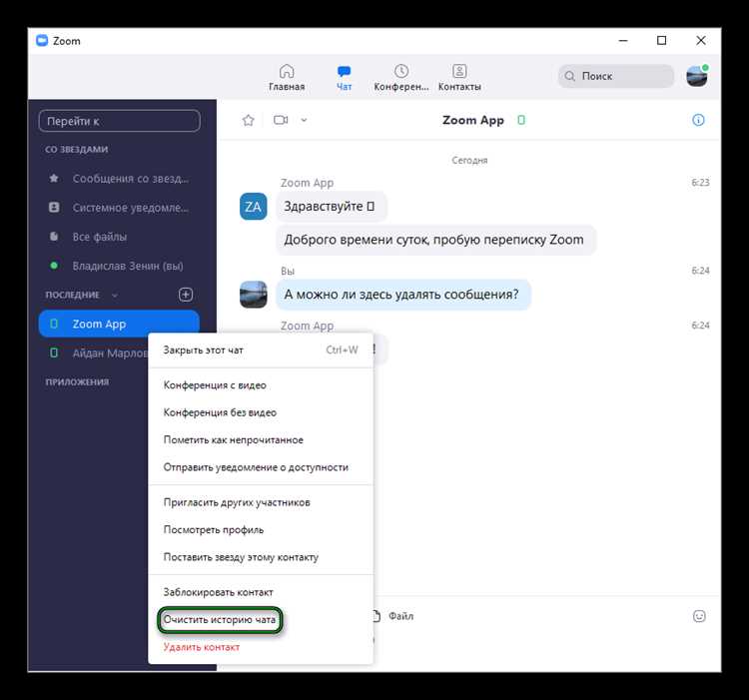Click the Перейти к jump field

[x=120, y=121]
